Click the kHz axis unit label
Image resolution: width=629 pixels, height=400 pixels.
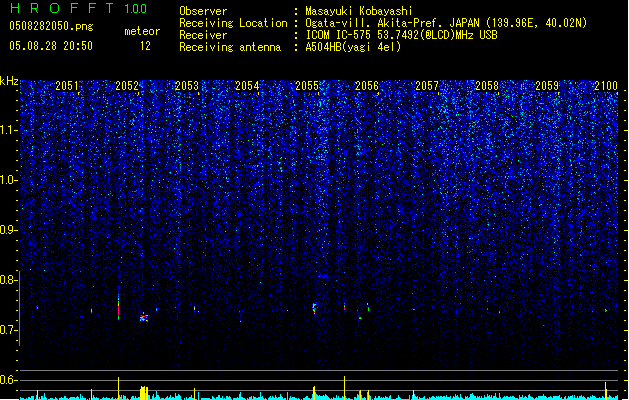tap(9, 81)
